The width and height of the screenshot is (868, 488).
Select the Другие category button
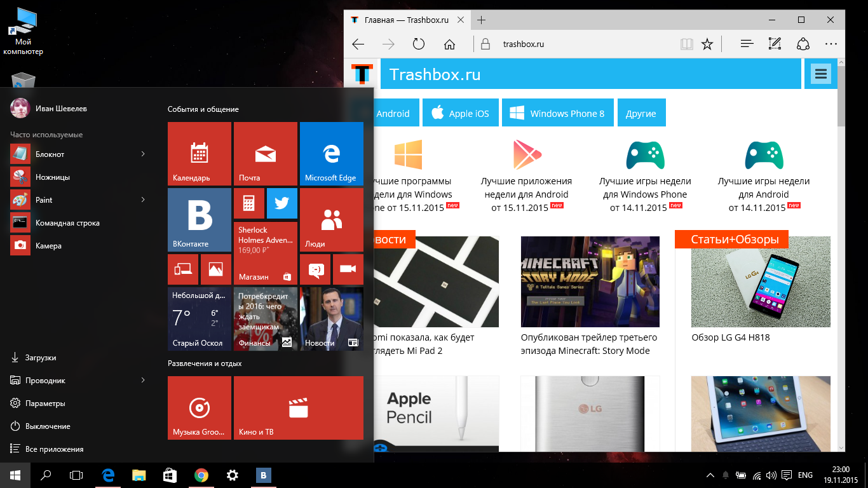pos(641,113)
